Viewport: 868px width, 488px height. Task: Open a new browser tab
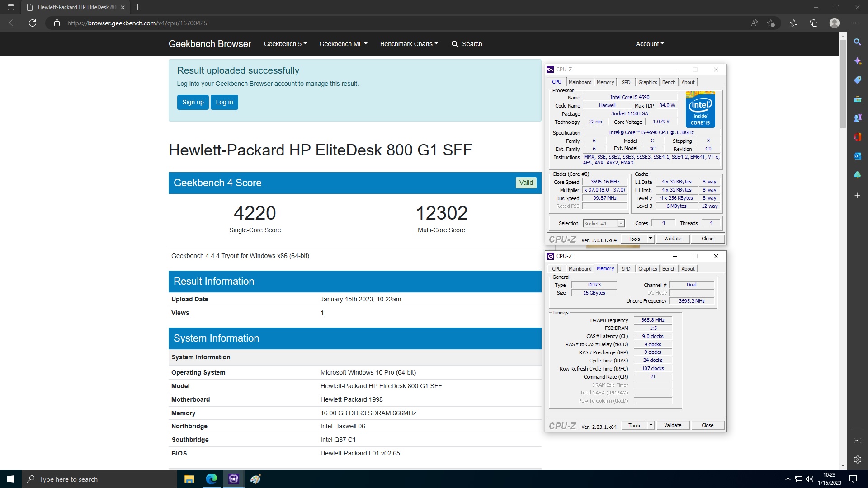point(138,7)
